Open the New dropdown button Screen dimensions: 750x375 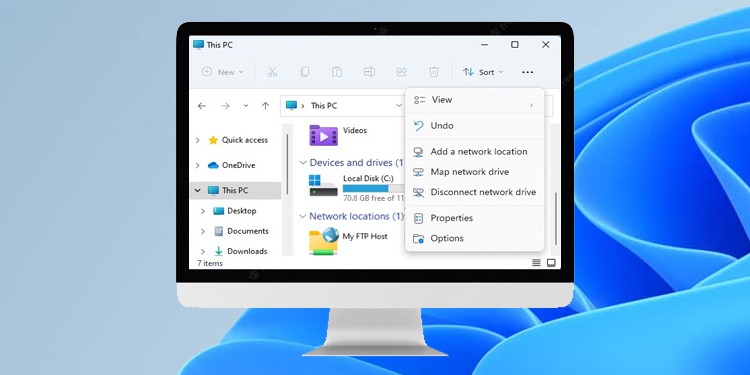tap(222, 72)
